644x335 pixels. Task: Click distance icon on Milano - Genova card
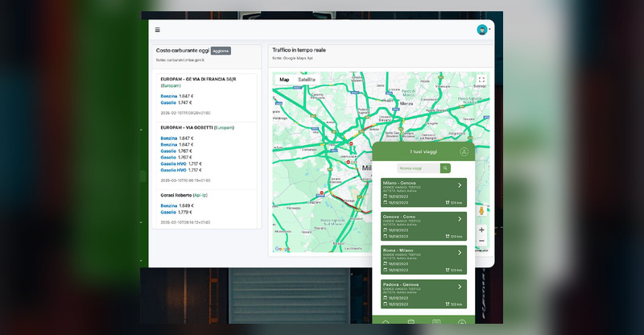[x=448, y=203]
